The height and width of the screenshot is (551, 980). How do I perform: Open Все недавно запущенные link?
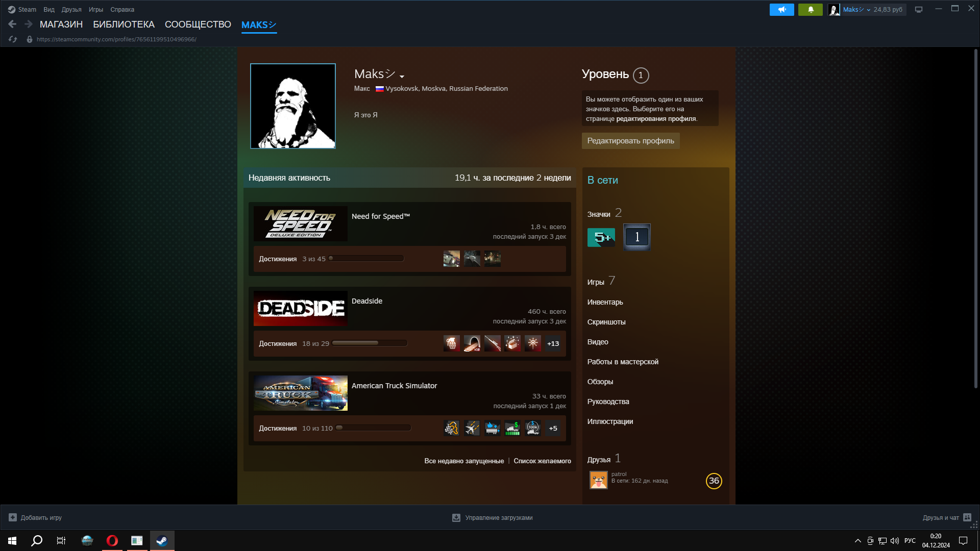tap(464, 461)
